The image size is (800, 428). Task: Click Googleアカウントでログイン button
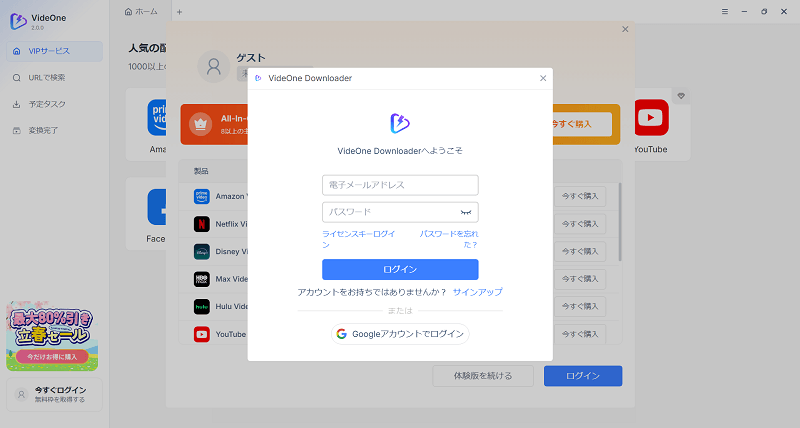400,334
